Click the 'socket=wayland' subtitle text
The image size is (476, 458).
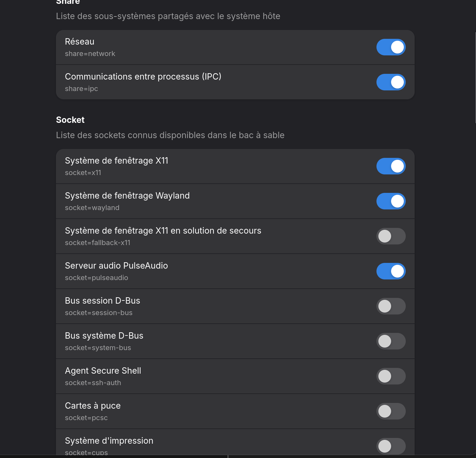[x=92, y=208]
